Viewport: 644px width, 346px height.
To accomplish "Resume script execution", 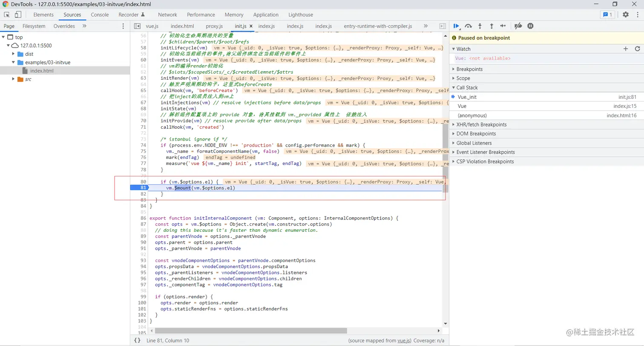I will [456, 26].
